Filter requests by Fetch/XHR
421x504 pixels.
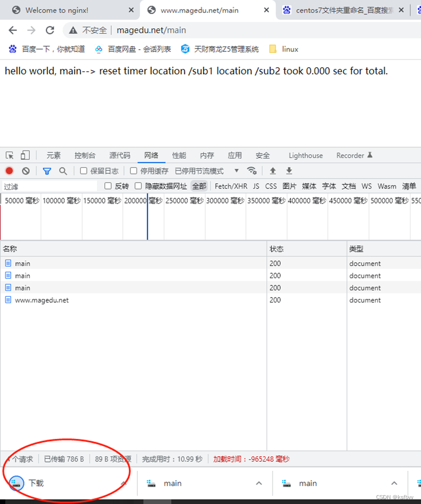click(231, 186)
